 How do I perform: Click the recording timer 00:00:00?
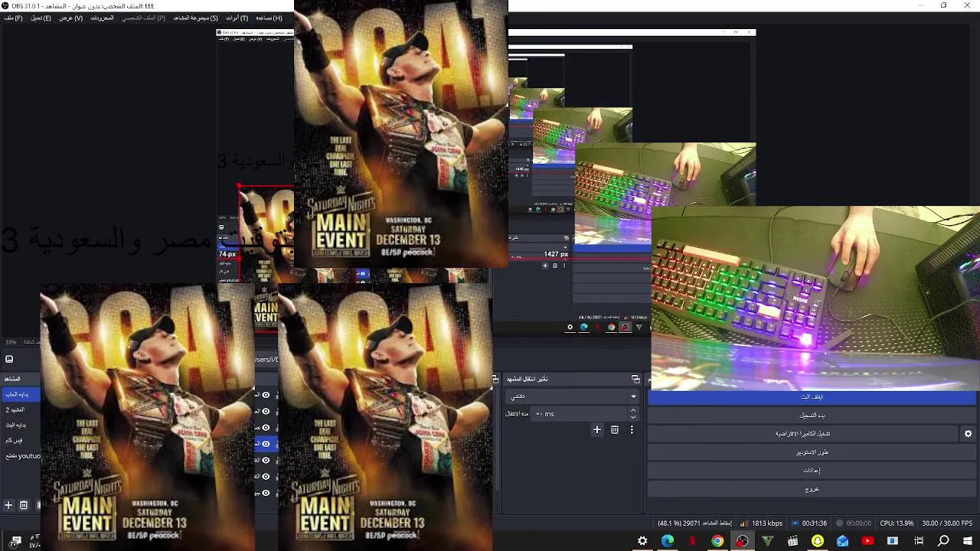tap(853, 523)
